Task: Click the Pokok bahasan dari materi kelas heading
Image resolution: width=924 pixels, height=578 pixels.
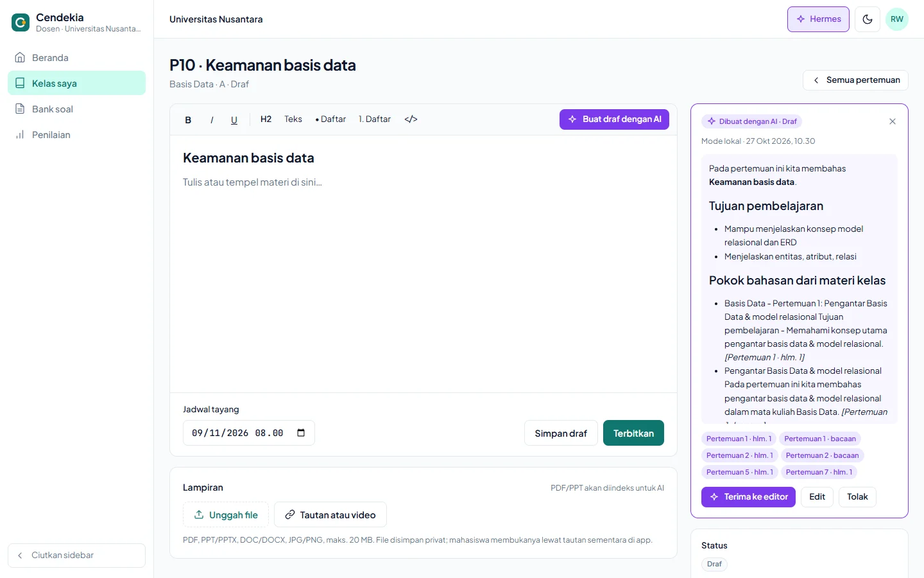Action: click(x=797, y=281)
